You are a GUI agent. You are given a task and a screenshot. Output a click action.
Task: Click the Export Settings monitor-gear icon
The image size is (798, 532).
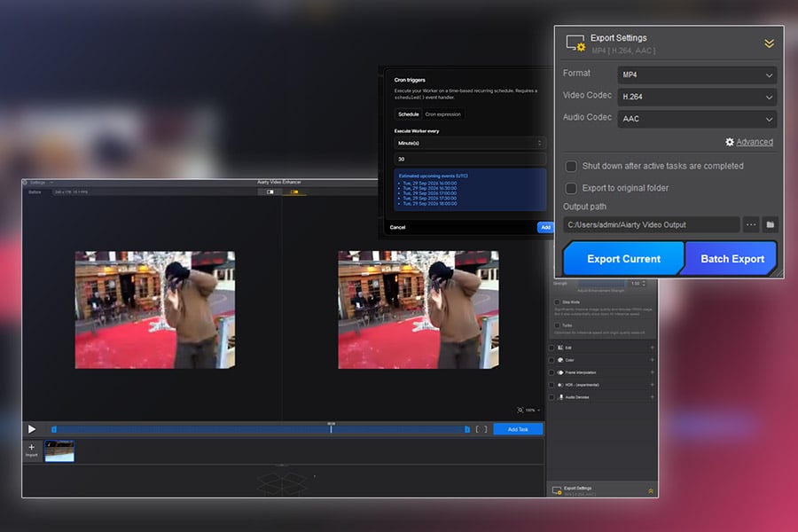click(x=575, y=43)
